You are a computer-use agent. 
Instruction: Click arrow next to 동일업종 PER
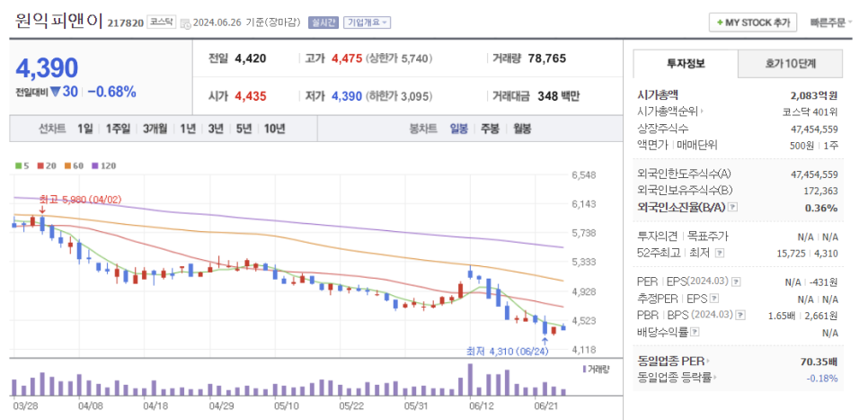click(x=708, y=362)
